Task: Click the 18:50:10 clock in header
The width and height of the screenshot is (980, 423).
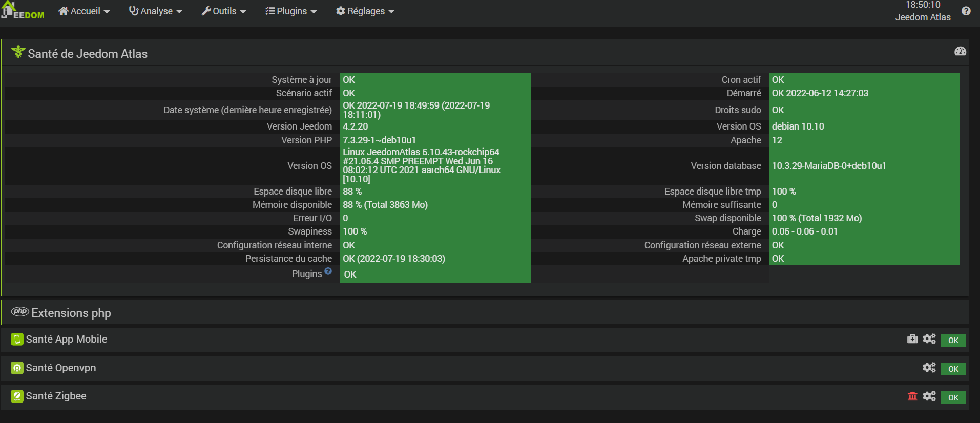Action: point(923,5)
